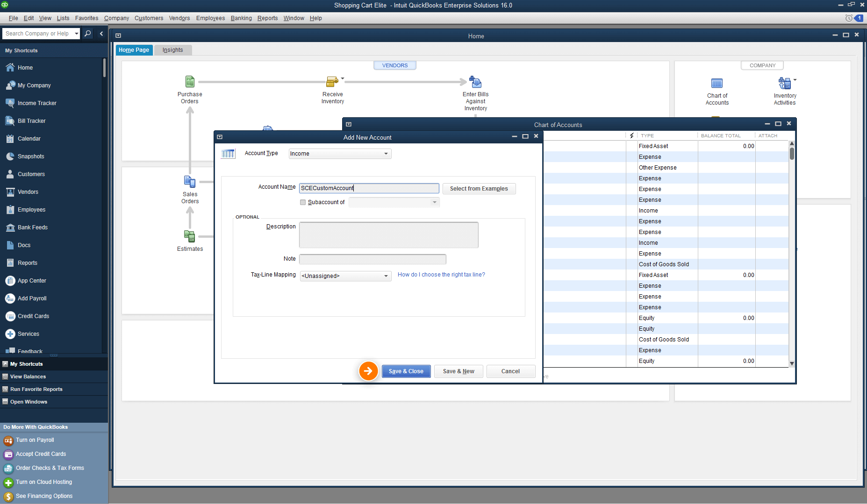Collapse the left shortcuts pane arrow
Viewport: 867px width, 504px height.
(101, 34)
